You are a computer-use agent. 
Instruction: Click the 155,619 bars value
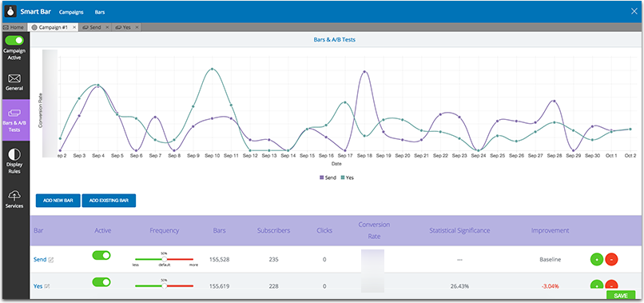219,286
